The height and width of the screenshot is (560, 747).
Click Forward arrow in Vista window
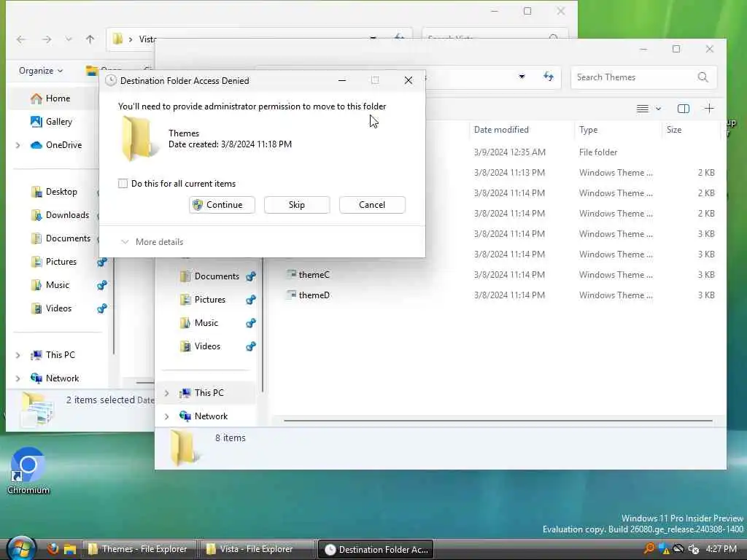coord(47,39)
